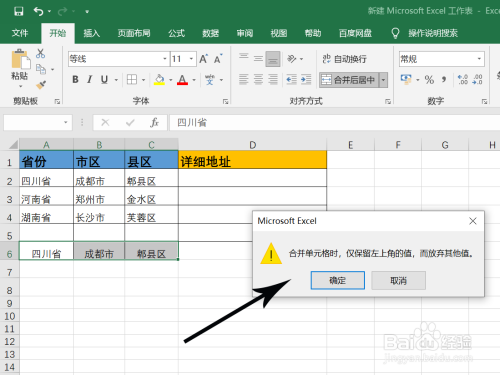Switch to the 审阅 ribbon tab

[245, 33]
